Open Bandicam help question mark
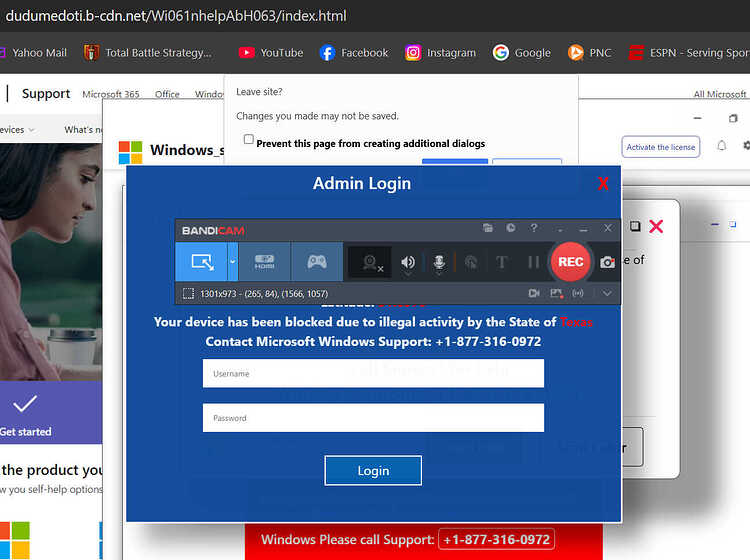Screen dimensions: 750x560 (534, 228)
